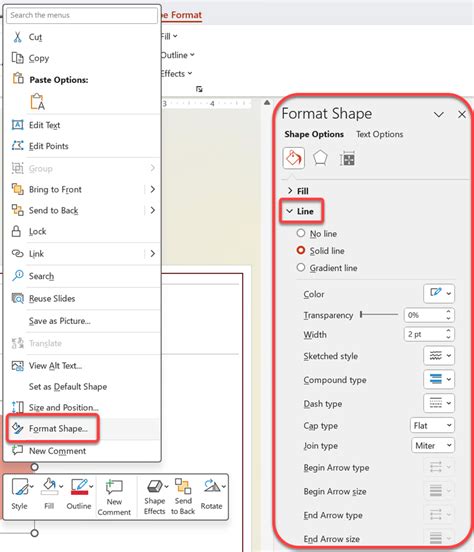Choose the Keep Text Only paste option icon
The image size is (474, 552).
click(37, 101)
